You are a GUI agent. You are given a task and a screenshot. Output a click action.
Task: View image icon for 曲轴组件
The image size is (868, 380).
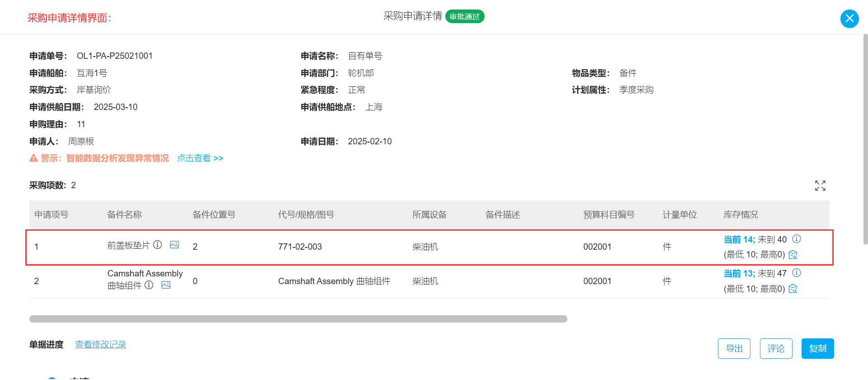(x=166, y=285)
